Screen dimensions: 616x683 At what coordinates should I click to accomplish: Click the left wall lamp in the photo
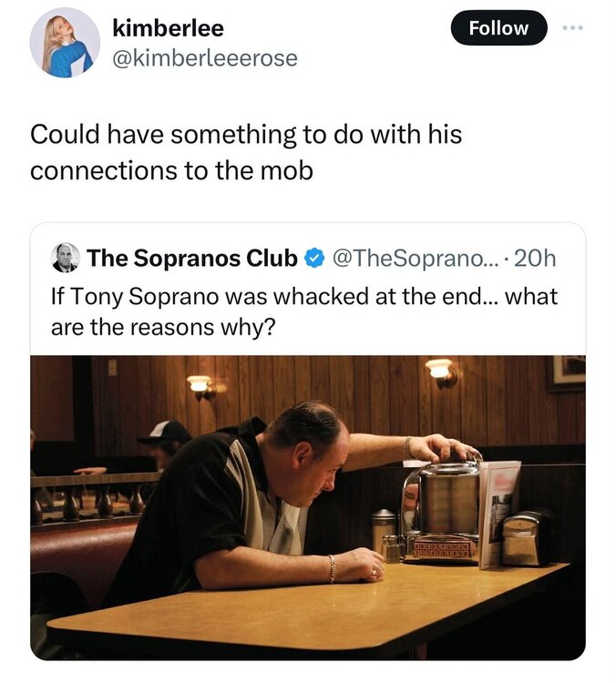click(x=199, y=384)
